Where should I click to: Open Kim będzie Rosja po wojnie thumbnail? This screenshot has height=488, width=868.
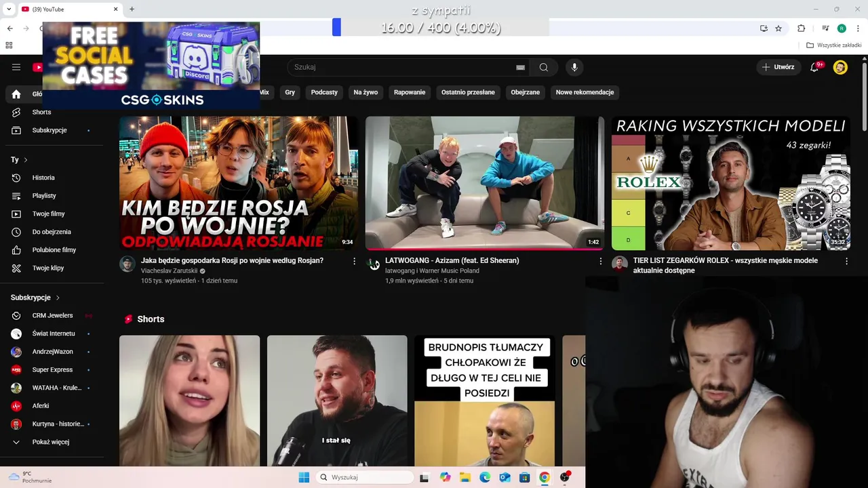pos(239,183)
